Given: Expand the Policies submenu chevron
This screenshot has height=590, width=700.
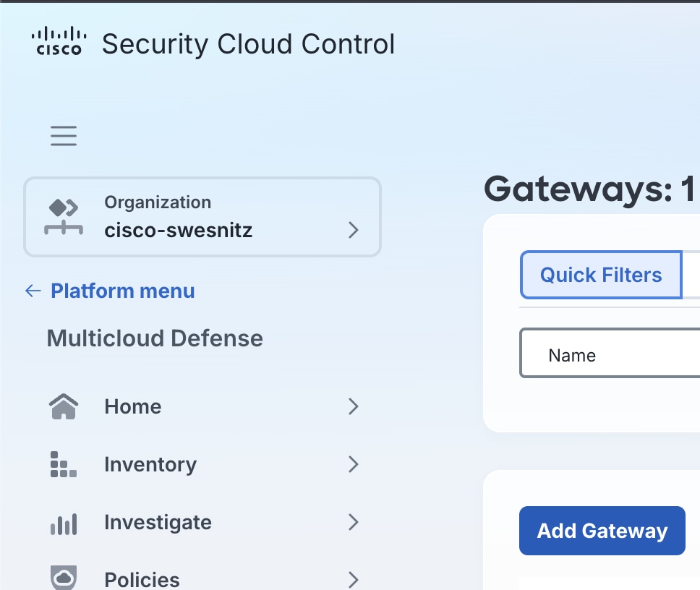Looking at the screenshot, I should coord(353,580).
